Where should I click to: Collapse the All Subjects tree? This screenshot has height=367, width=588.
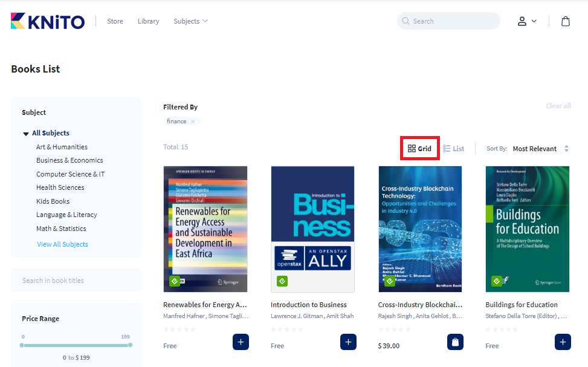pyautogui.click(x=26, y=134)
